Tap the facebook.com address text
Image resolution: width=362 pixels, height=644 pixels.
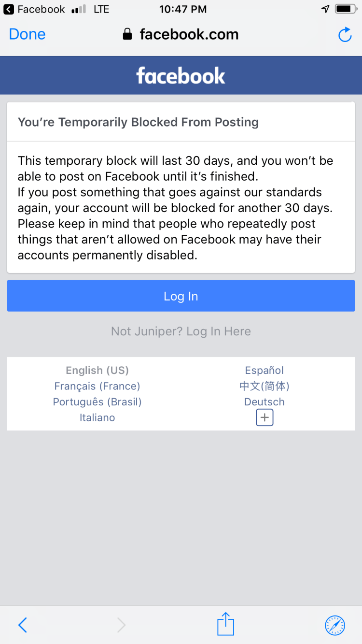[x=189, y=34]
